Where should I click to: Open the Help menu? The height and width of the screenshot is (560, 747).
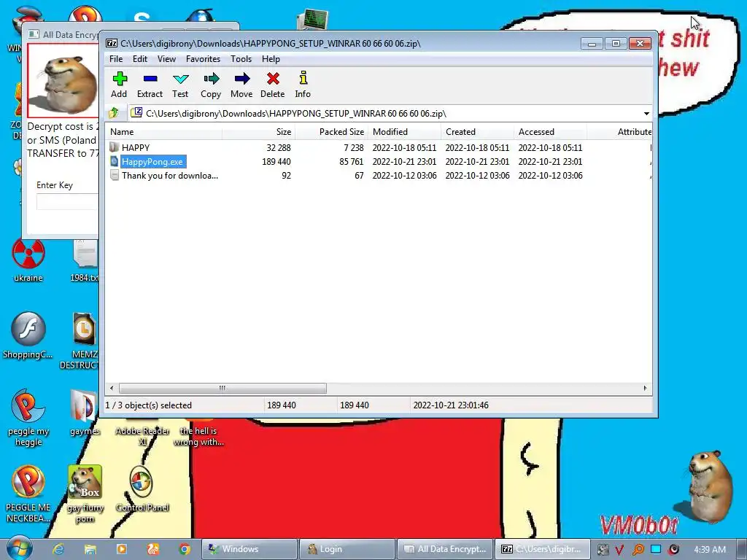click(x=271, y=59)
